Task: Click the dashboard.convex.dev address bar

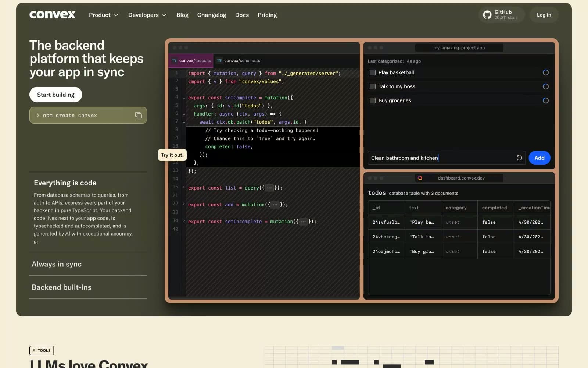Action: coord(459,178)
